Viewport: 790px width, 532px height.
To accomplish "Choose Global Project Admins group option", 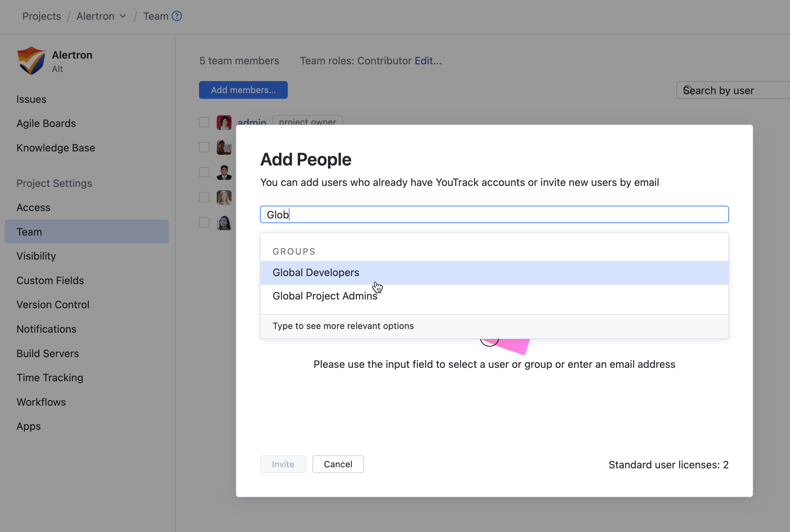I will (325, 295).
